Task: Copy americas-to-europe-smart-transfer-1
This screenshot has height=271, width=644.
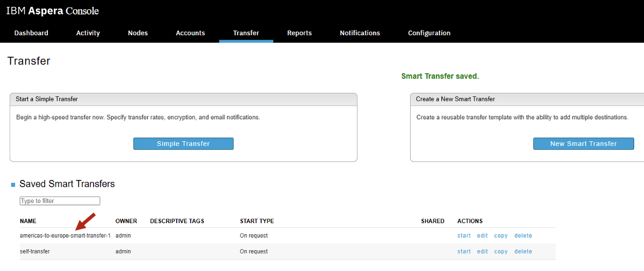Action: 501,236
